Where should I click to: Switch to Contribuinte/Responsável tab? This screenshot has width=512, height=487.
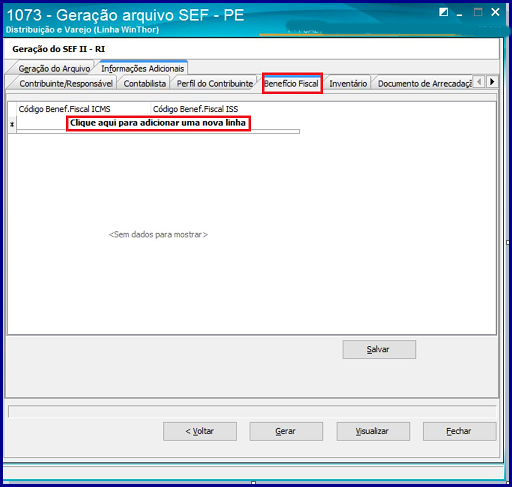click(x=65, y=83)
